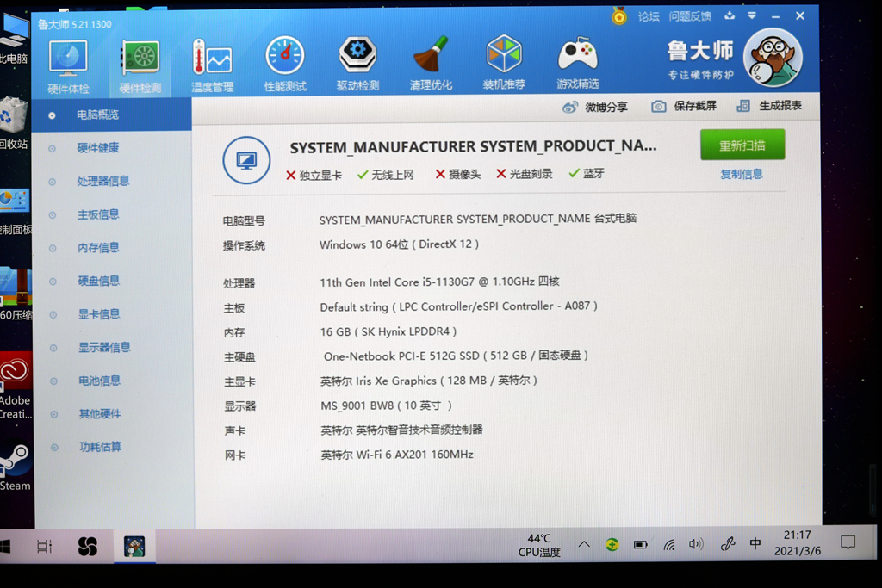Click the 16 GB SK Hynix LPDDR4 text
Screen dimensions: 882x588
[388, 331]
